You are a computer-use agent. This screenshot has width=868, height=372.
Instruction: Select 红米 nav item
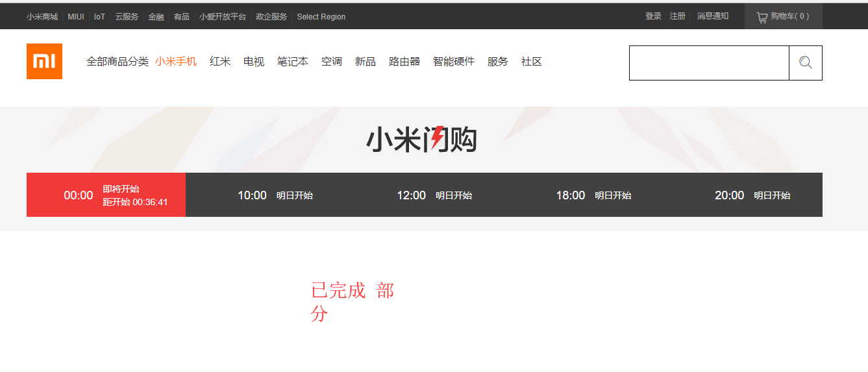coord(220,62)
